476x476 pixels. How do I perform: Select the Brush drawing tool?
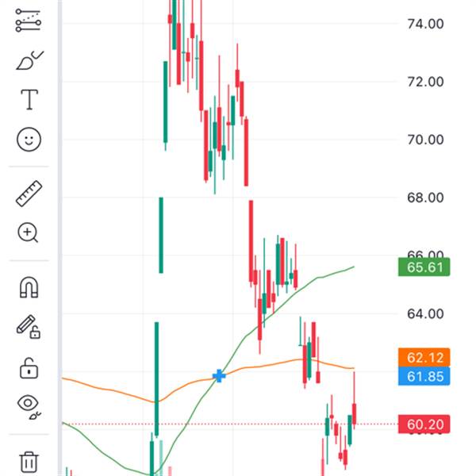29,60
